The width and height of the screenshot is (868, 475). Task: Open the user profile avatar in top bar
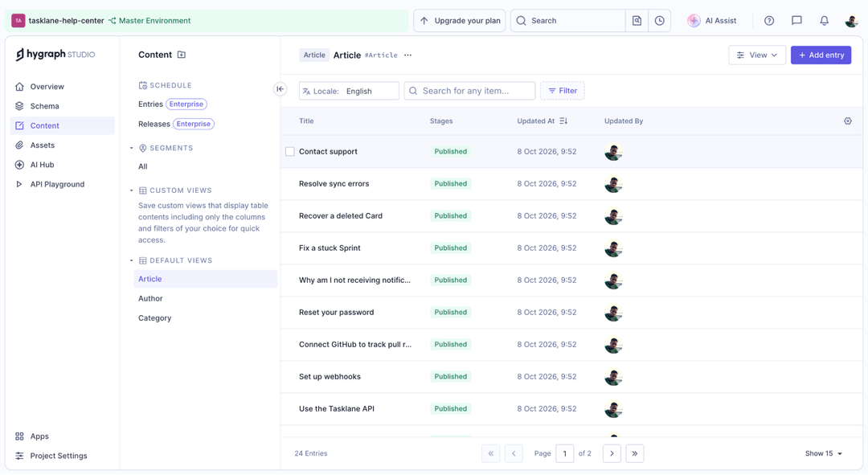coord(851,20)
